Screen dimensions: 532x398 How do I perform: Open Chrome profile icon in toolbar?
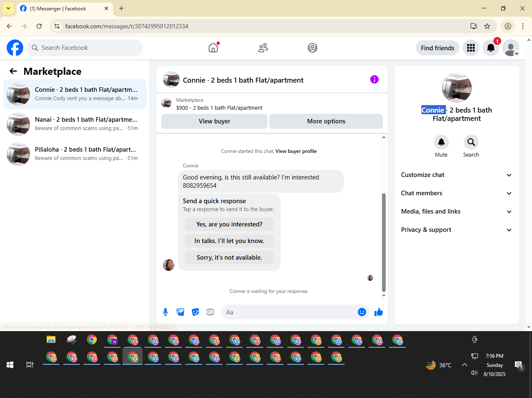coord(508,26)
